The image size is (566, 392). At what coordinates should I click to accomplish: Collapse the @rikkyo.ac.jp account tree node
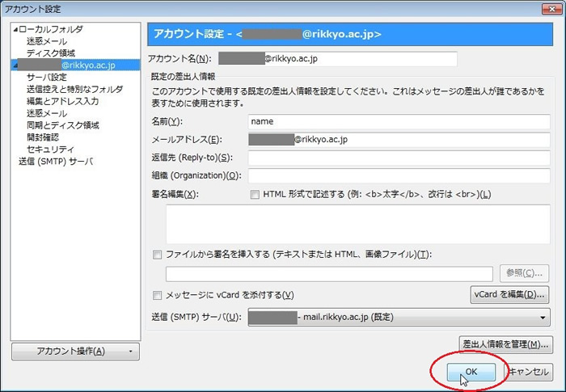pyautogui.click(x=15, y=65)
